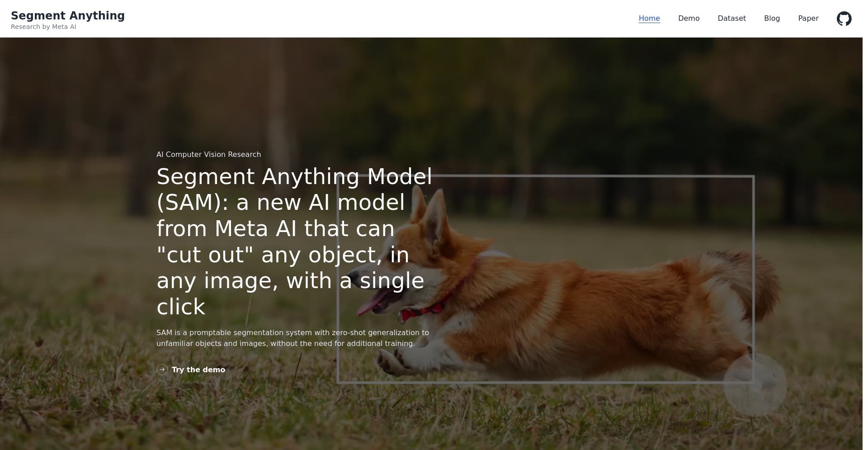The width and height of the screenshot is (868, 450).
Task: Open the Dataset page
Action: pyautogui.click(x=731, y=19)
